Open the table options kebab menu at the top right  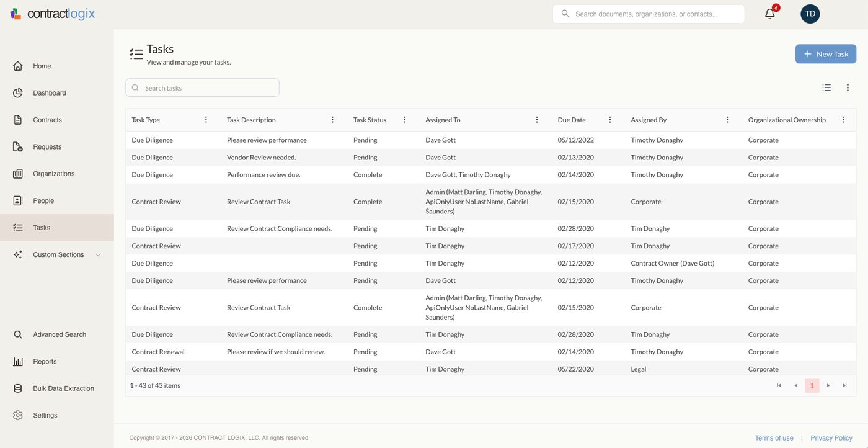(x=848, y=87)
